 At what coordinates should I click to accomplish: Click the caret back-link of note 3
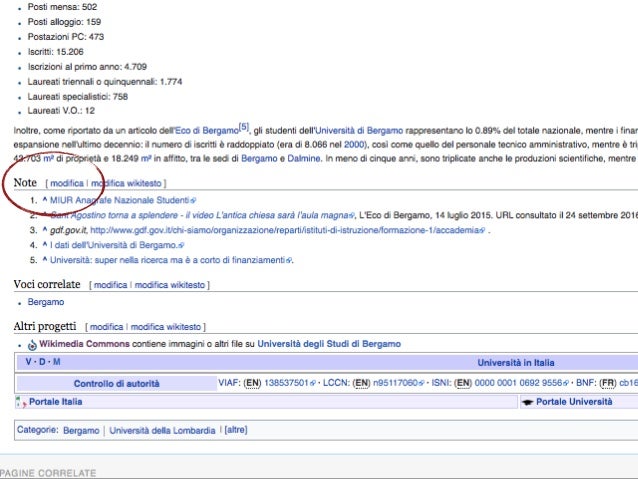45,230
